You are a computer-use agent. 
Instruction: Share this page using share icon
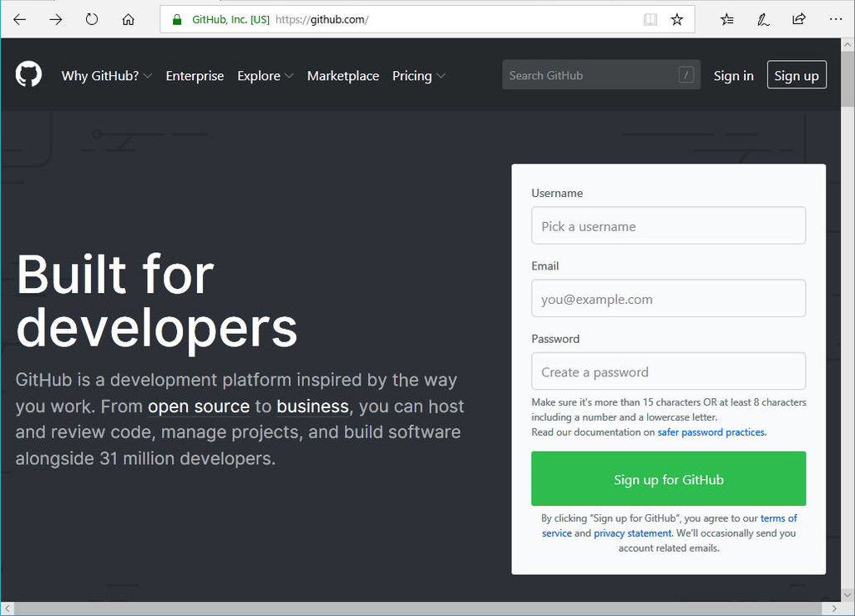click(799, 20)
